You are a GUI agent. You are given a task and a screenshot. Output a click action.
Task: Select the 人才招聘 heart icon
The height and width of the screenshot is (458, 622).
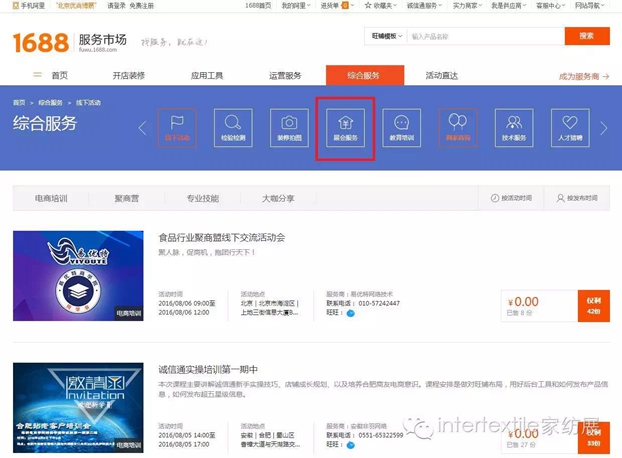(570, 127)
